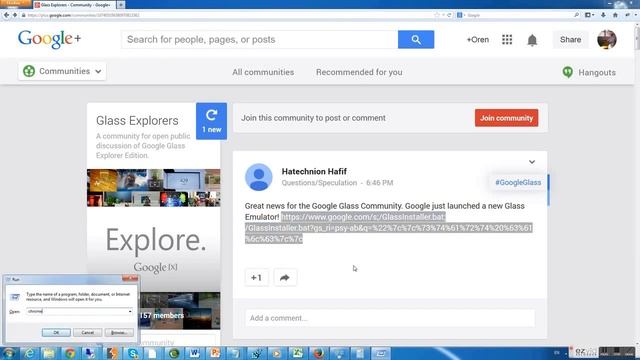Click the #GoogleGlass hashtag
640x360 pixels.
[x=518, y=182]
